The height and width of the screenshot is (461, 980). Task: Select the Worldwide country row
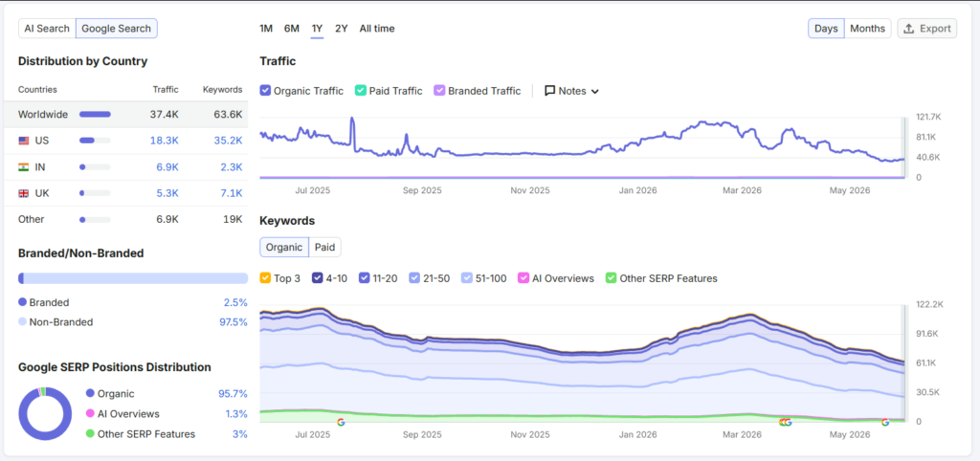(125, 115)
